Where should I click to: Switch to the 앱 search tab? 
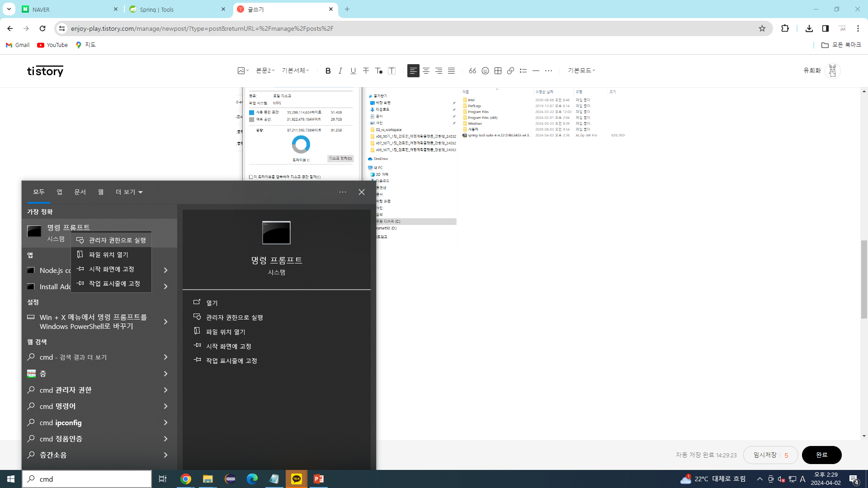click(59, 192)
